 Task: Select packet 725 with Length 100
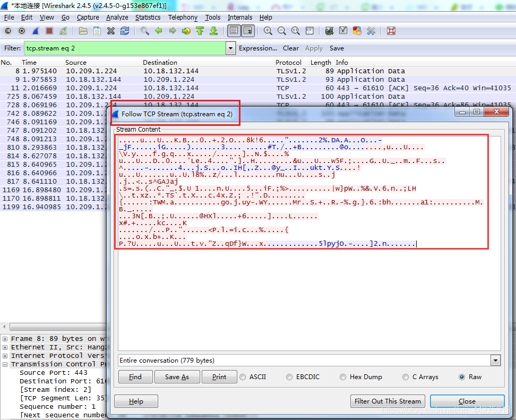257,97
